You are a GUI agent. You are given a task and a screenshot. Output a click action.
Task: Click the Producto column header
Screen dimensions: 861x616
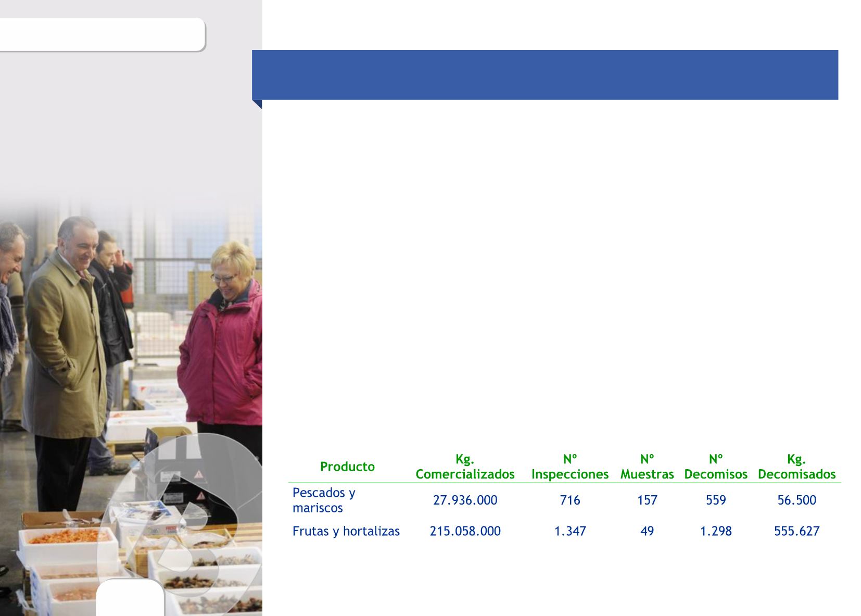[347, 467]
